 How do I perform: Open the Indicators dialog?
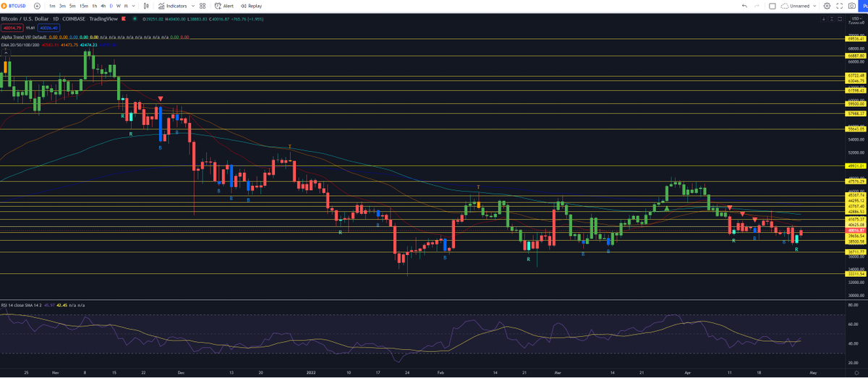click(171, 6)
